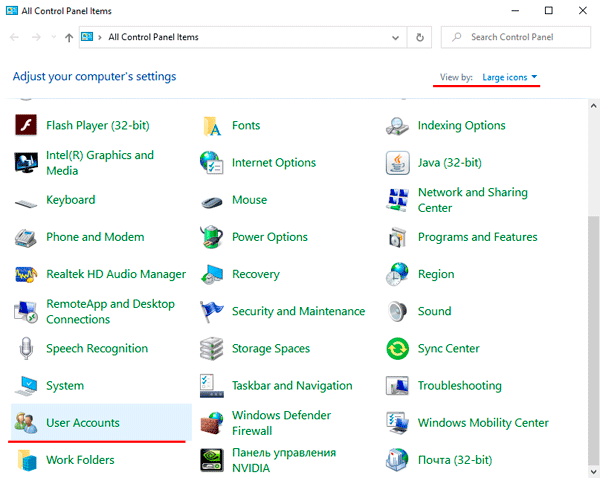600x478 pixels.
Task: Open the User Accounts icon
Action: (x=26, y=423)
